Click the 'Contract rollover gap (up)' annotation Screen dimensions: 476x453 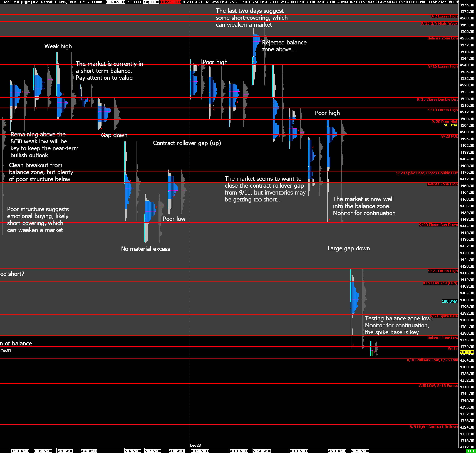click(187, 143)
